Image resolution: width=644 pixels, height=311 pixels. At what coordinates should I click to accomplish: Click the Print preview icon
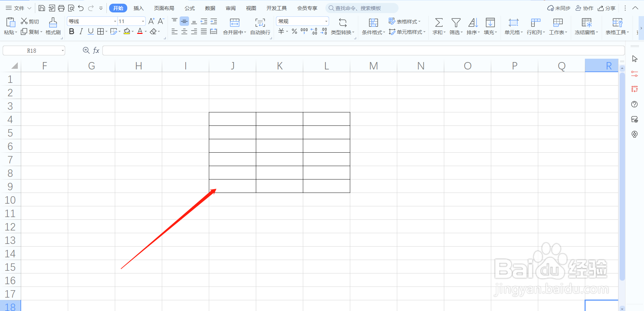pos(71,8)
